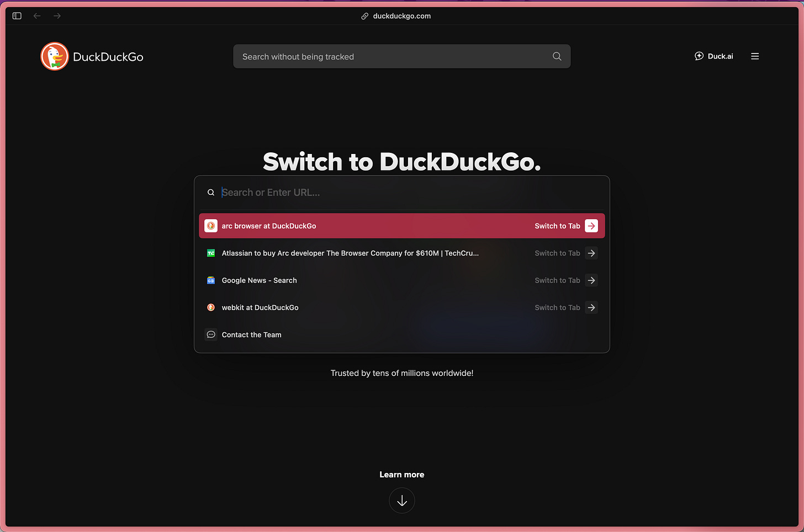
Task: Click favicon of arc browser at DuckDuckGo
Action: (x=211, y=226)
